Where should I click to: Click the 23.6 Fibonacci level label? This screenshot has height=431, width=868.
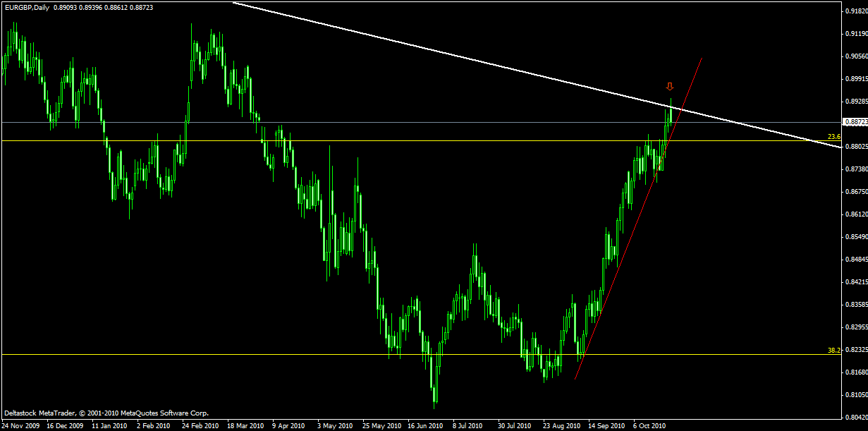[834, 136]
